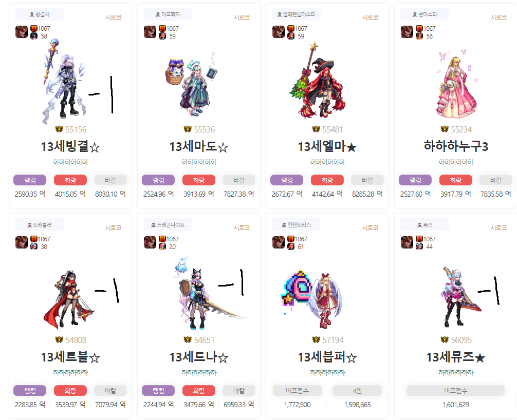Screen dimensions: 517x420
Task: Select 회랑 tab on 13세마도 card
Action: point(198,180)
